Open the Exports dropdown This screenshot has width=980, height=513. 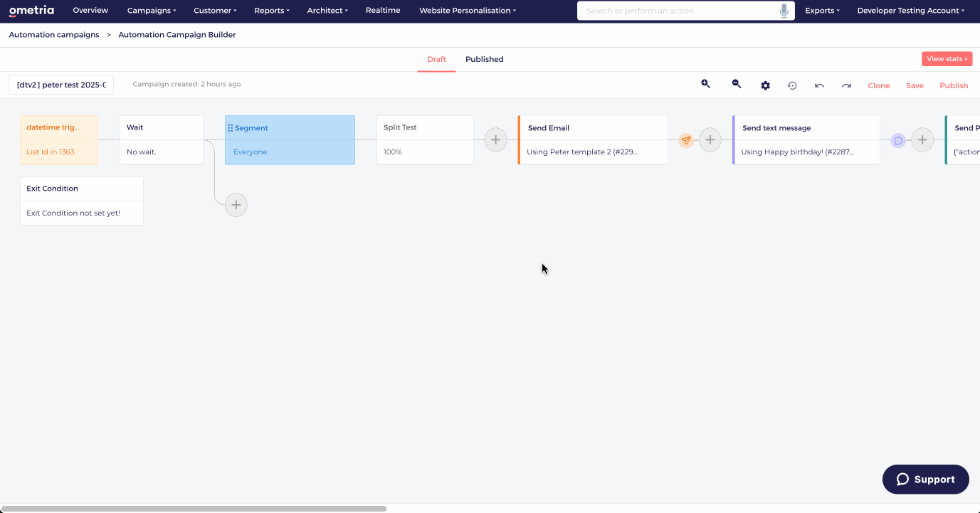click(822, 11)
